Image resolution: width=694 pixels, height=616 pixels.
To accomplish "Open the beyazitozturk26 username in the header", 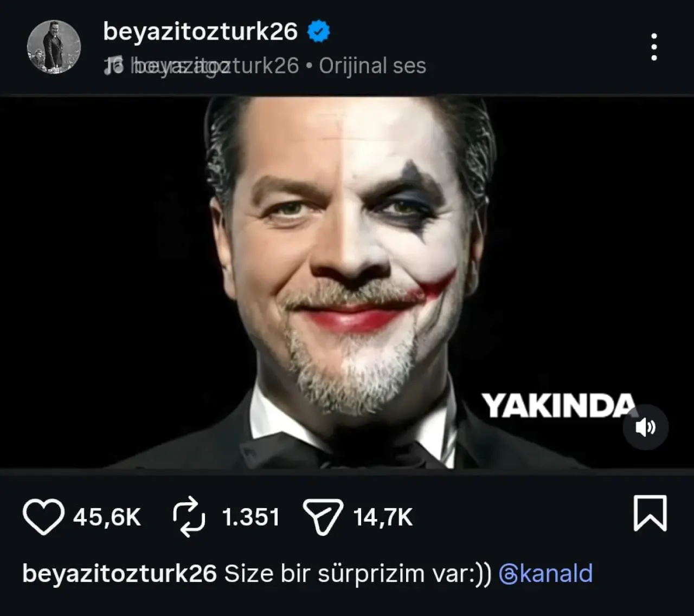I will pyautogui.click(x=200, y=31).
